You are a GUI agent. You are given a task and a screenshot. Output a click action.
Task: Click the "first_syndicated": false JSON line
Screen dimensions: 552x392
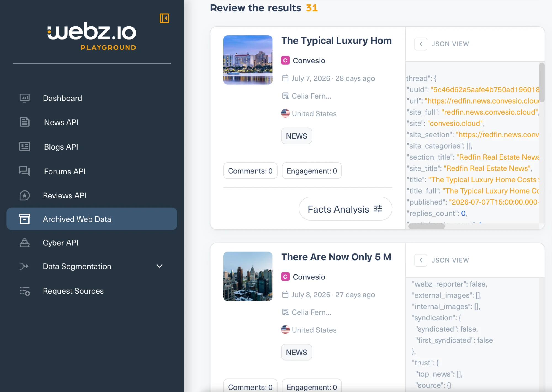pos(454,340)
